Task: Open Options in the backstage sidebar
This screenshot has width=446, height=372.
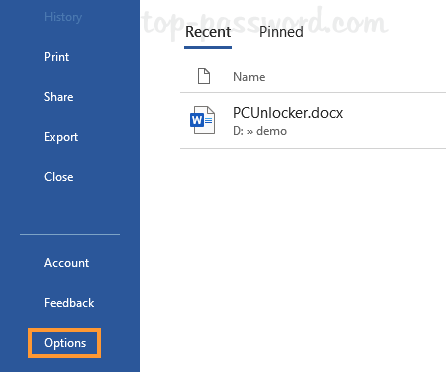Action: click(65, 343)
